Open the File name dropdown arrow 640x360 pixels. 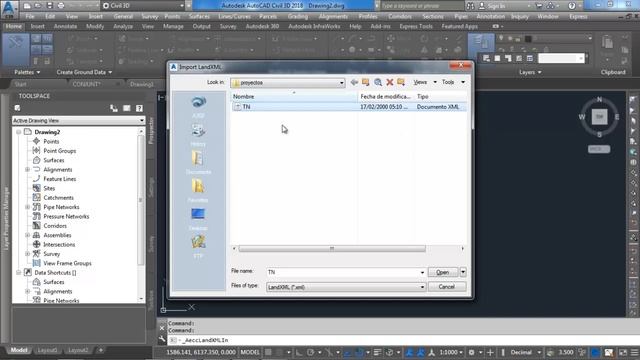(422, 272)
